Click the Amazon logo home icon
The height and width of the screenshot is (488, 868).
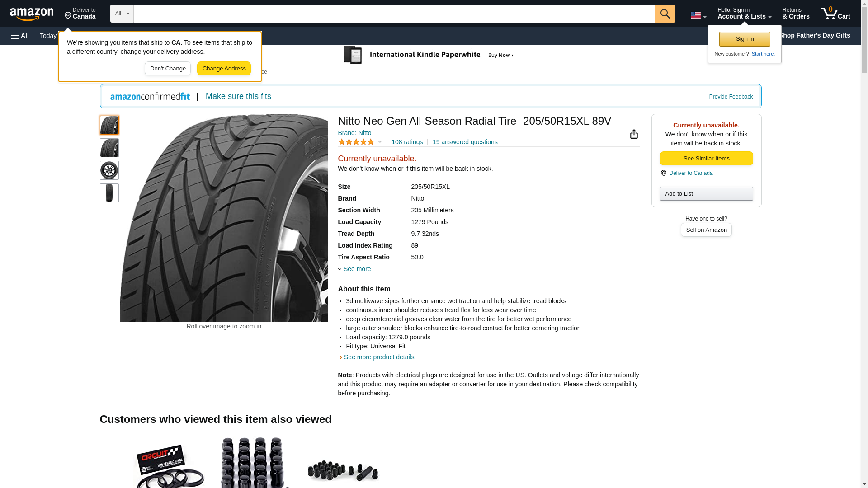[32, 14]
